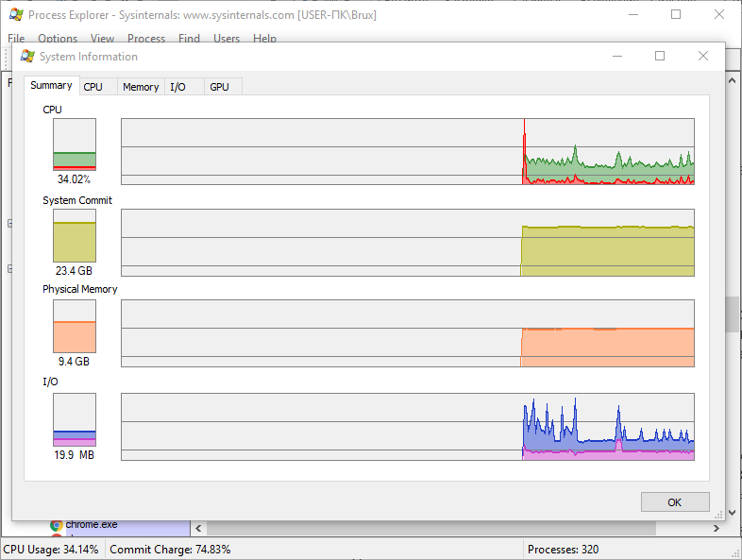This screenshot has width=742, height=560.
Task: Click the System Commit mini gauge
Action: 75,235
